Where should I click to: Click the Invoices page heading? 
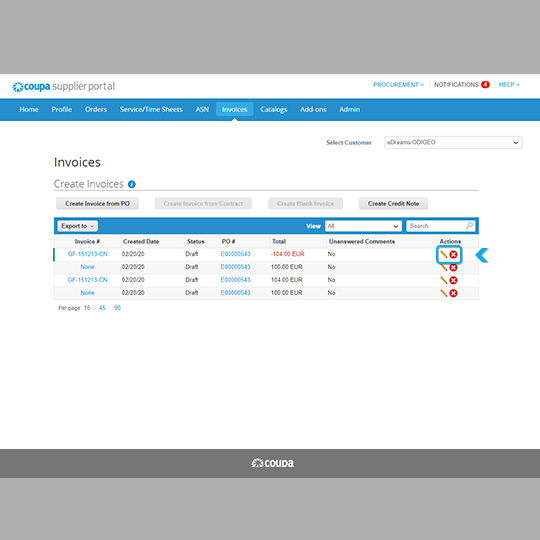click(x=77, y=162)
